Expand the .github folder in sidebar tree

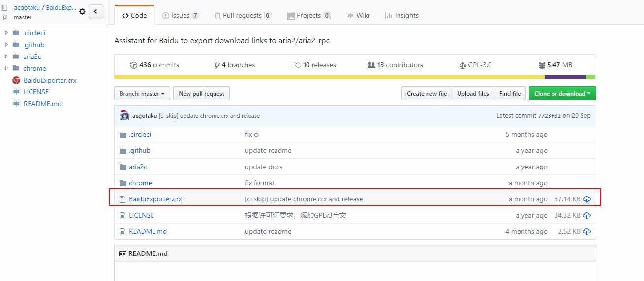click(6, 45)
